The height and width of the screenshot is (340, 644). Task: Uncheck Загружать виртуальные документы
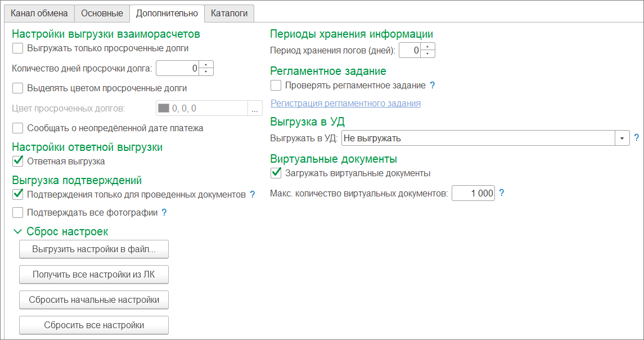(276, 173)
